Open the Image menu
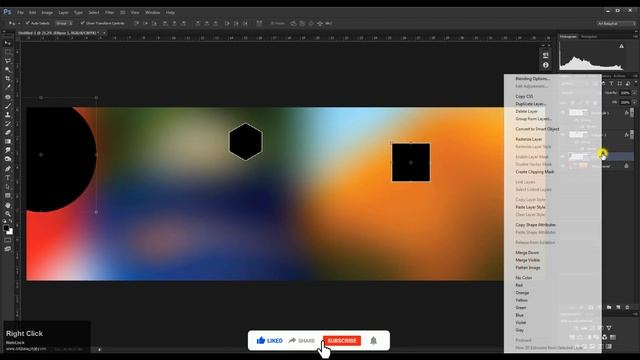This screenshot has width=640, height=360. (x=47, y=13)
